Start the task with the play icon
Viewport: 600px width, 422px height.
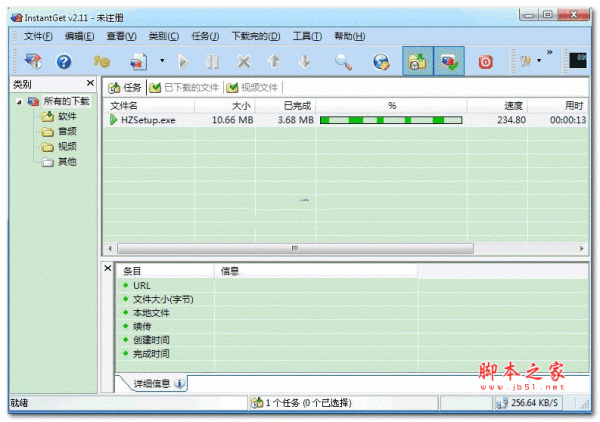[x=183, y=62]
